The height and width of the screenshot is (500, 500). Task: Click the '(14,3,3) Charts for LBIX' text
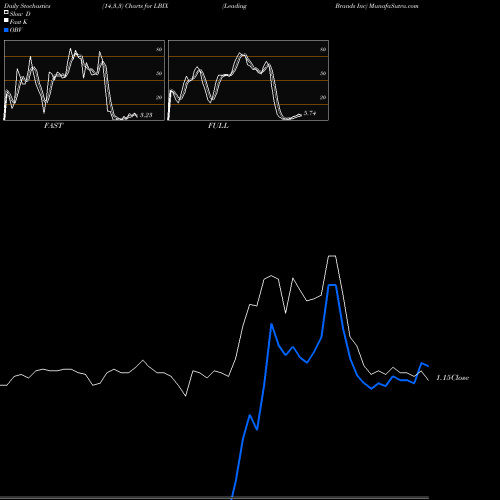point(135,6)
